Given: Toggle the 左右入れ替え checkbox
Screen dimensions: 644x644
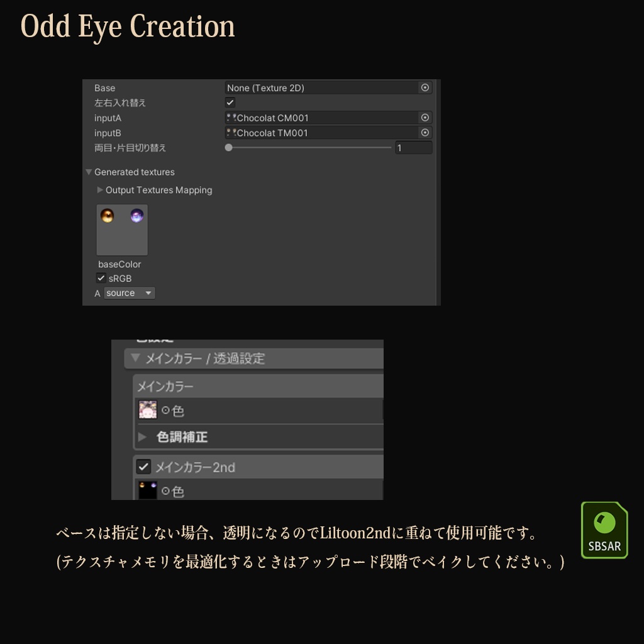Looking at the screenshot, I should pos(230,103).
